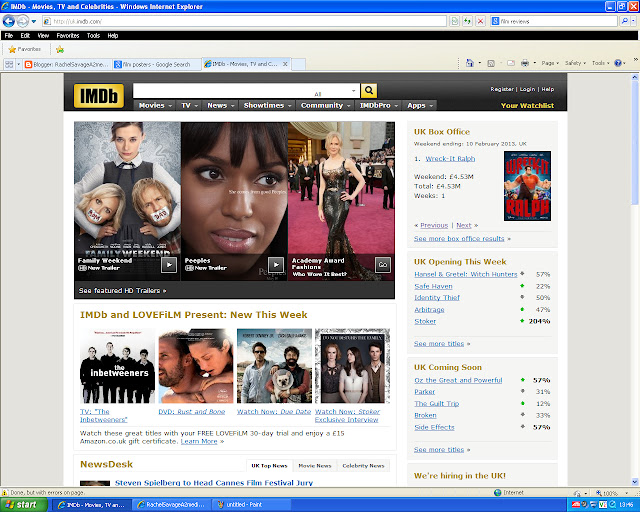Open the Academy Award Fashions gallery icon
Viewport: 640px width, 512px height.
coord(383,265)
